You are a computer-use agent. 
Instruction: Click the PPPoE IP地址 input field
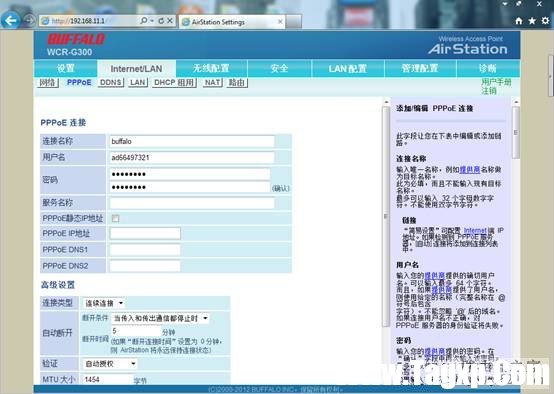[145, 234]
